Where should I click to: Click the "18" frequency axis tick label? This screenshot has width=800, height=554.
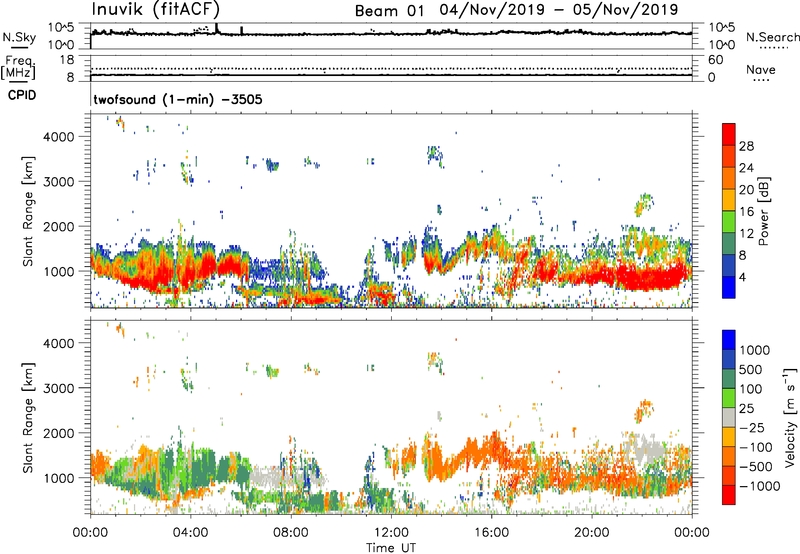67,60
